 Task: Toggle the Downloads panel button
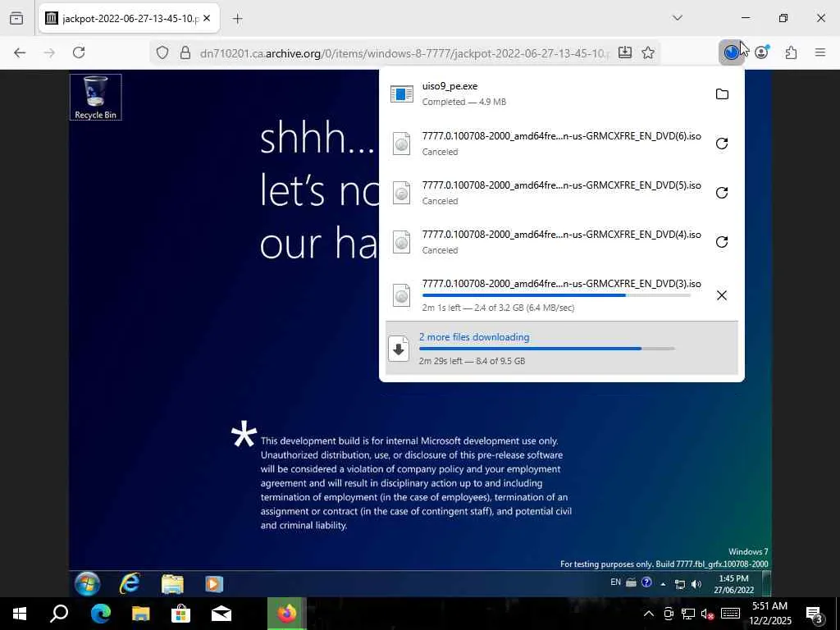click(731, 52)
